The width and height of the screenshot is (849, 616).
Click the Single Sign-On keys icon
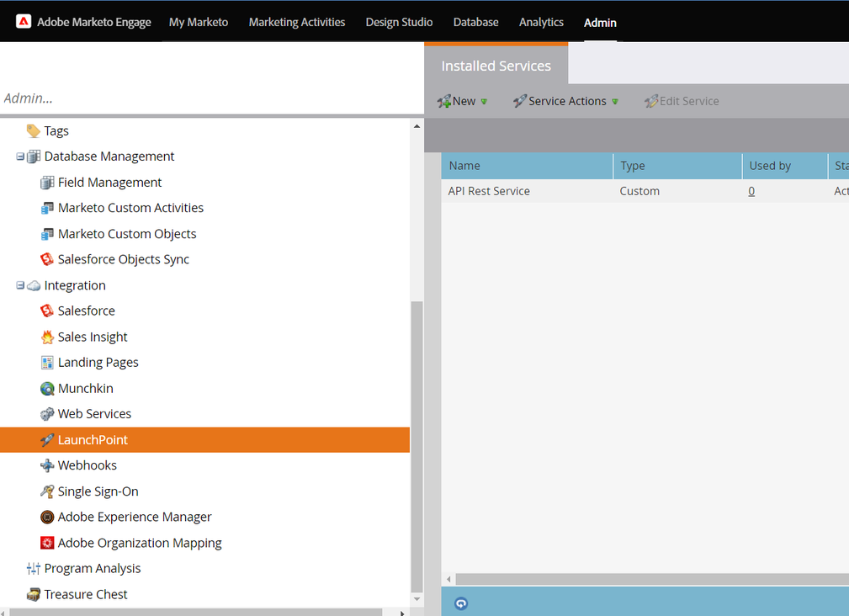coord(47,491)
